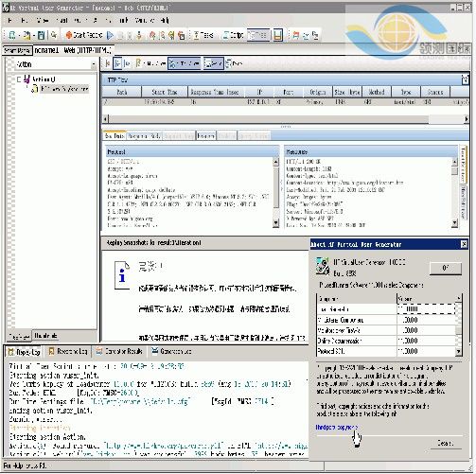Image resolution: width=476 pixels, height=474 pixels.
Task: Click the Status column header
Action: tap(435, 92)
